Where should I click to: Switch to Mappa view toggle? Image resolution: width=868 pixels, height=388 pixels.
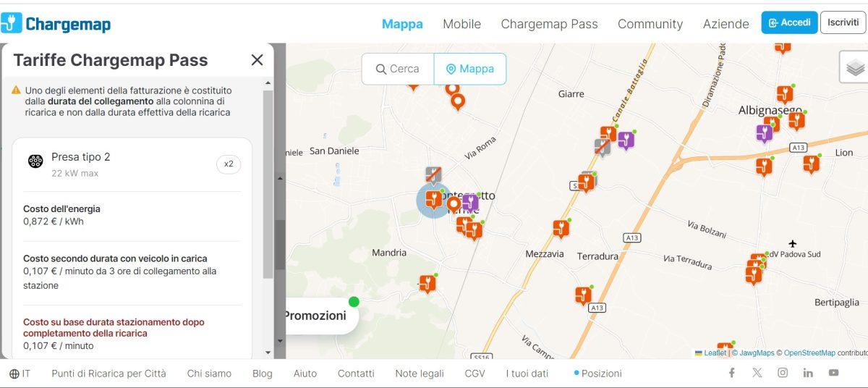470,69
